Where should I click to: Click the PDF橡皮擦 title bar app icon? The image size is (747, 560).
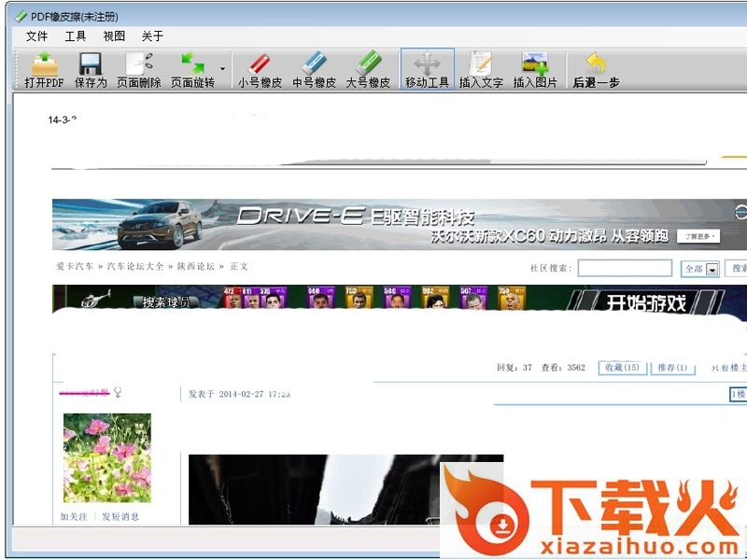coord(21,17)
